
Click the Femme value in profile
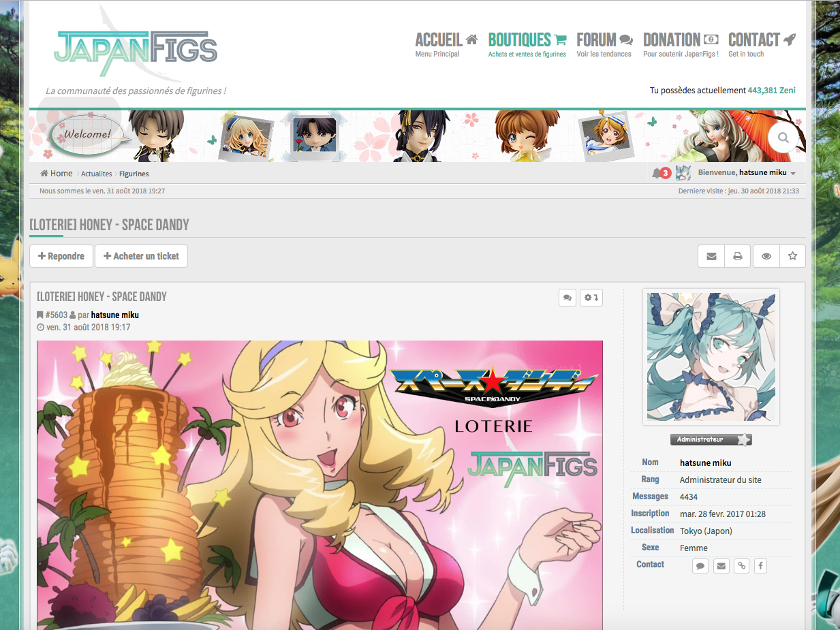click(x=694, y=548)
